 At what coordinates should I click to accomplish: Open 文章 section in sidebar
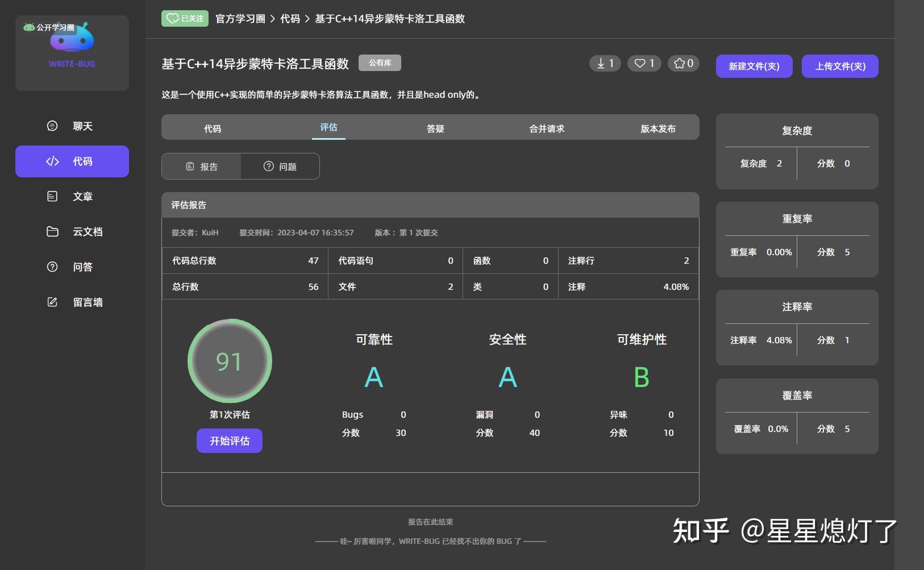[72, 197]
